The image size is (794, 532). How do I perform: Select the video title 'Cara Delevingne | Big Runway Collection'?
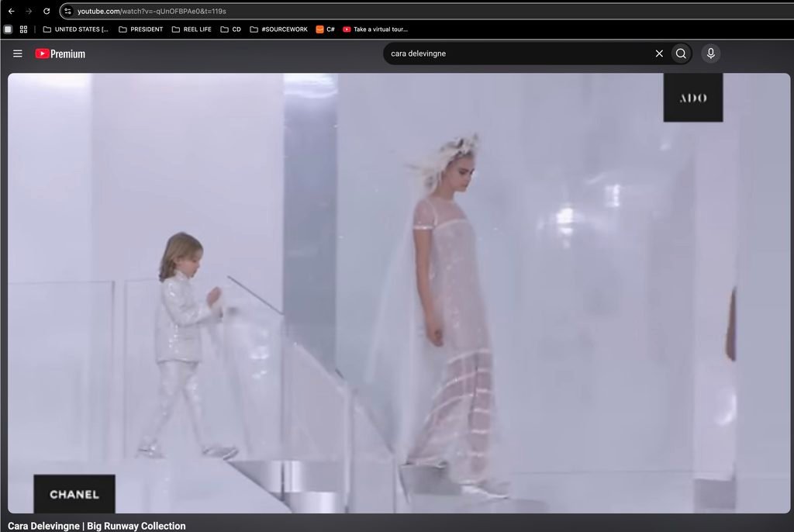tap(97, 526)
